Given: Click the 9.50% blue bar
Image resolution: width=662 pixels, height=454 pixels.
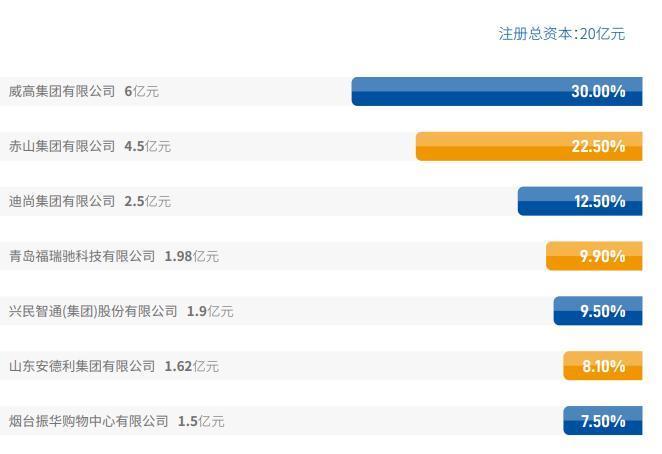Looking at the screenshot, I should [598, 311].
